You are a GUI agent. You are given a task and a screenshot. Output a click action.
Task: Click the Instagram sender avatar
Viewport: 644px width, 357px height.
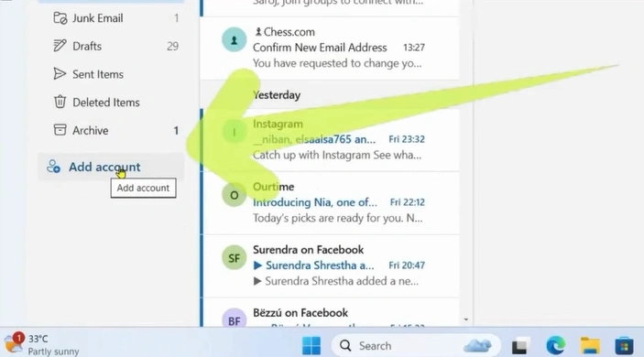point(235,132)
